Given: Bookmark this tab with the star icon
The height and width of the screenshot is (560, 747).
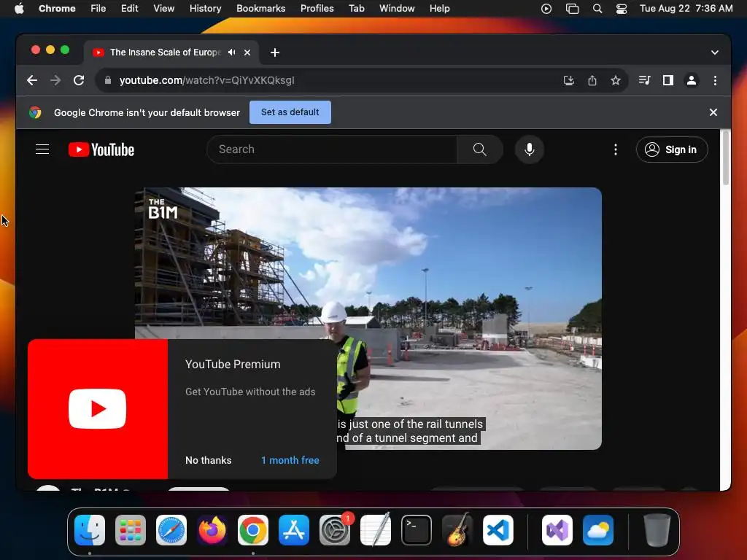Looking at the screenshot, I should [616, 80].
